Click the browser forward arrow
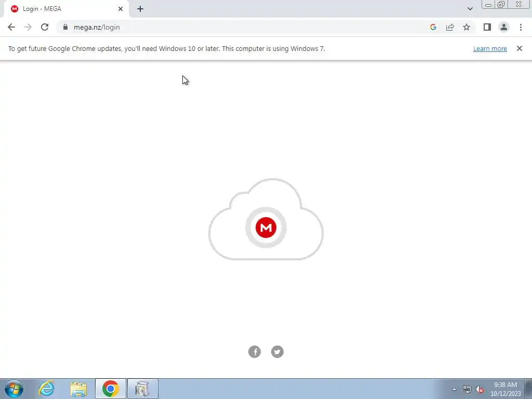532x399 pixels. click(x=28, y=27)
